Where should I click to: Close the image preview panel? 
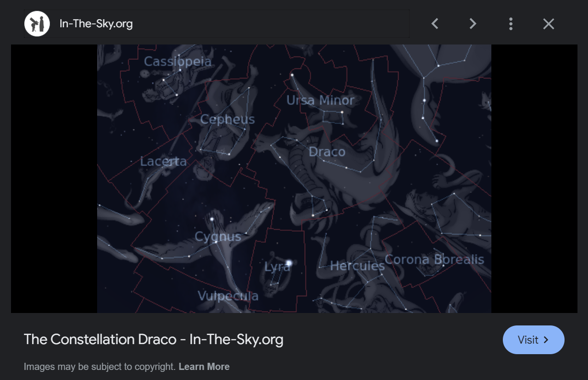tap(548, 23)
